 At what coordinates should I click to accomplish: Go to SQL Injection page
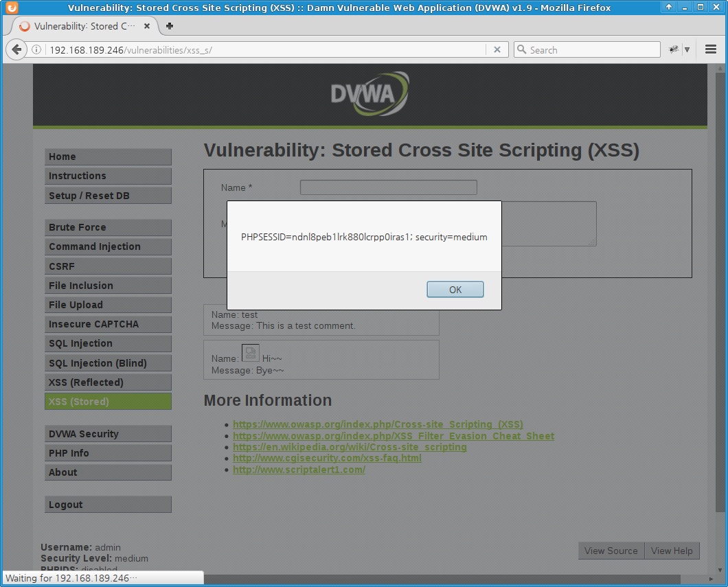click(109, 343)
